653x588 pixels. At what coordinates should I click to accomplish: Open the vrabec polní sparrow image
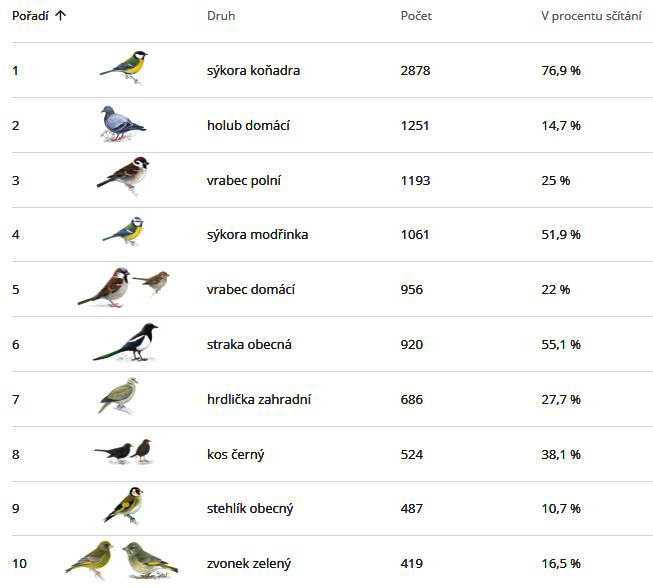coord(123,176)
